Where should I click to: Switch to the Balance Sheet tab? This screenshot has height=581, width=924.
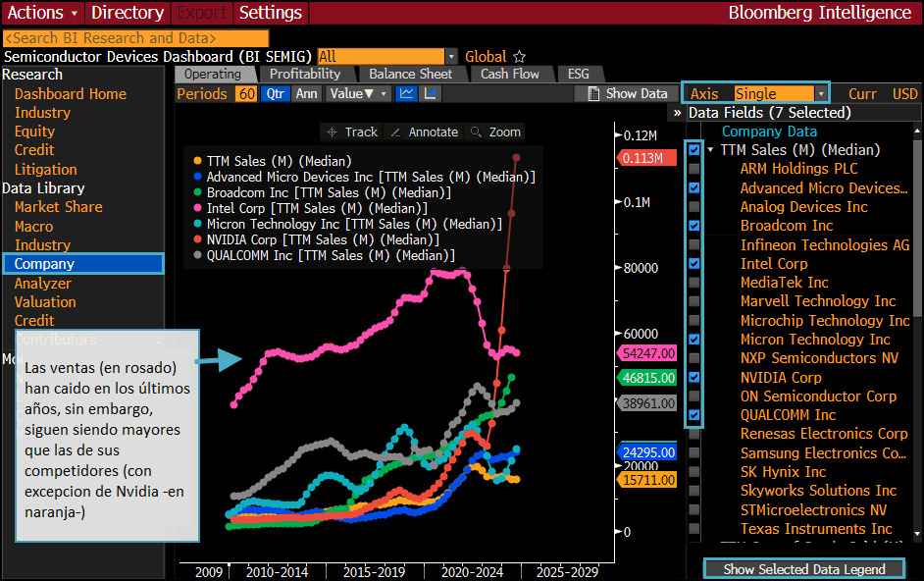point(410,75)
